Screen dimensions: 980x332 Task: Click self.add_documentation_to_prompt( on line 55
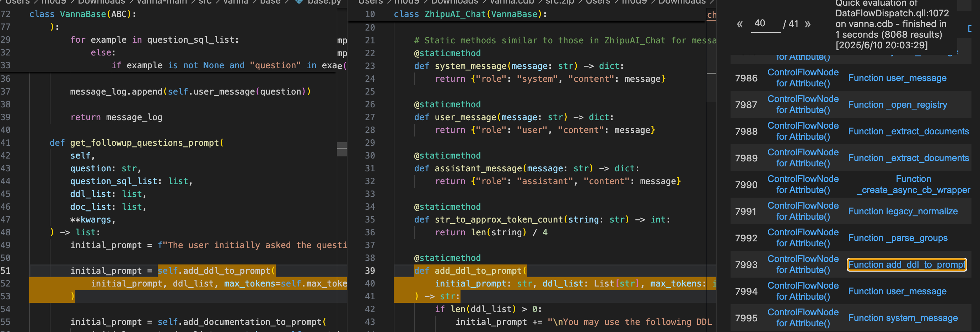point(242,322)
